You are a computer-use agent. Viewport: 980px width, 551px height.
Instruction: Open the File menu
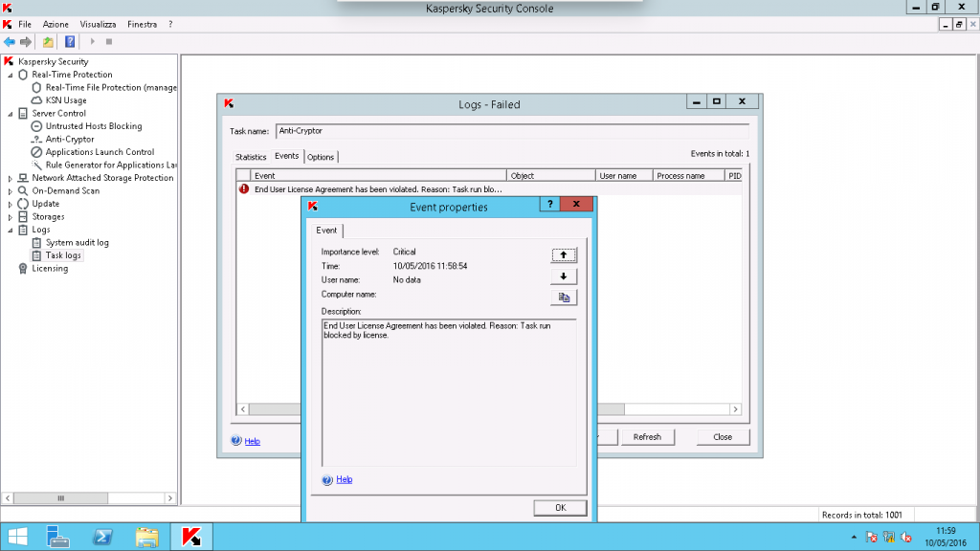(x=25, y=24)
